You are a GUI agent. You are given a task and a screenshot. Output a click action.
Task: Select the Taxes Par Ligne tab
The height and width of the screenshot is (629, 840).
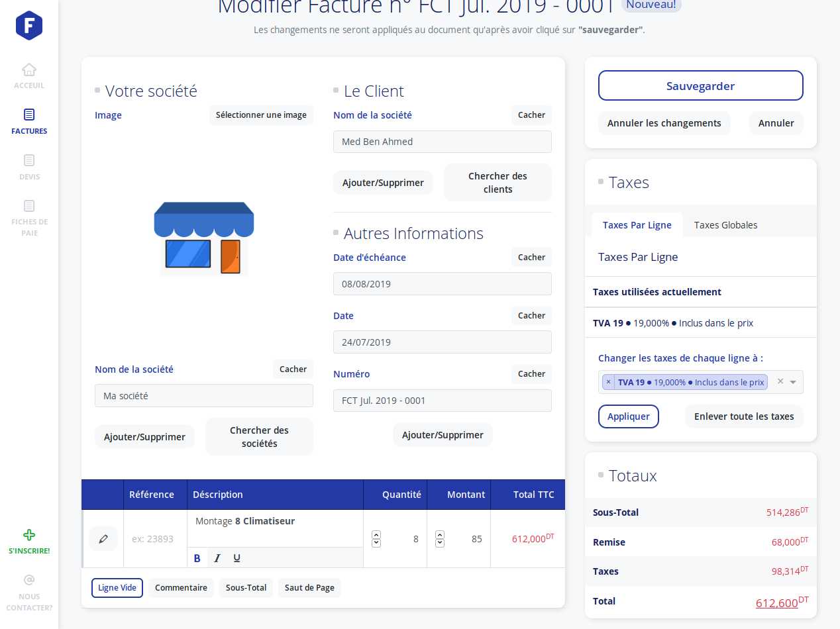click(x=637, y=225)
